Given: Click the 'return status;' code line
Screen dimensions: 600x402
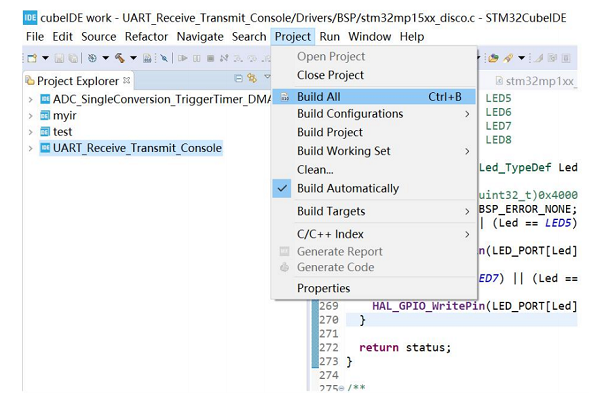Looking at the screenshot, I should 405,348.
